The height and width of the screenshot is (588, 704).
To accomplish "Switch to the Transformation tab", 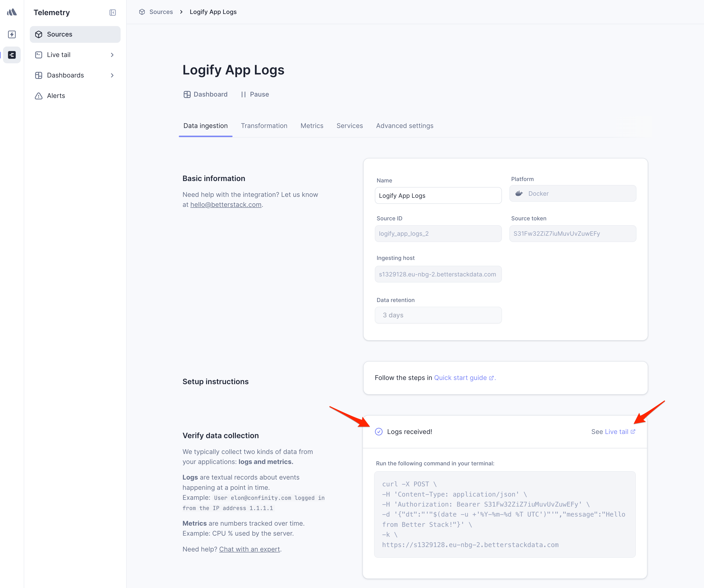I will 264,126.
